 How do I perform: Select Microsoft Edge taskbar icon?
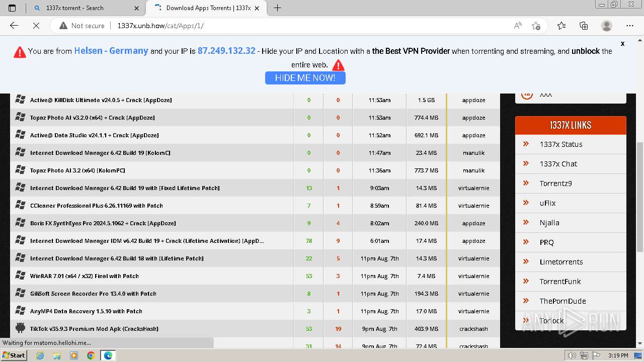coord(108,355)
